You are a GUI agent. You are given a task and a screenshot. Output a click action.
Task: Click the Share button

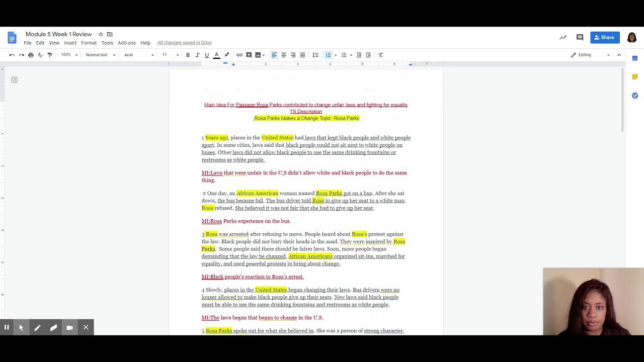click(605, 37)
